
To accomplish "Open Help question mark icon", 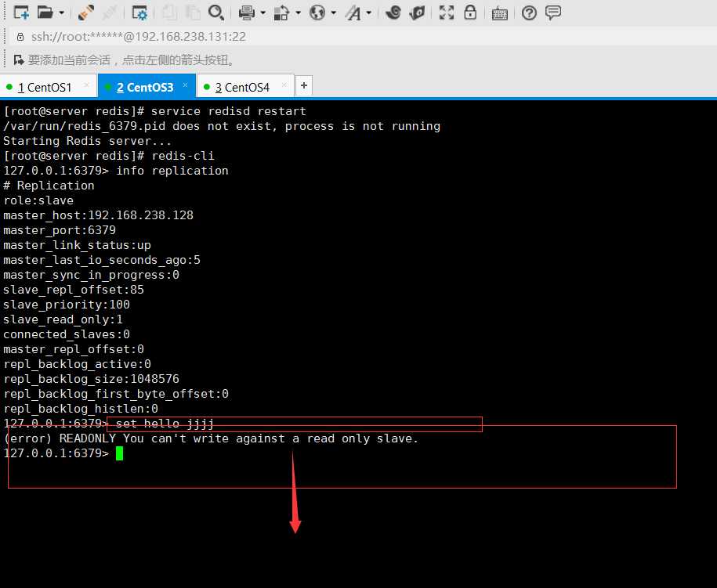I will (529, 13).
